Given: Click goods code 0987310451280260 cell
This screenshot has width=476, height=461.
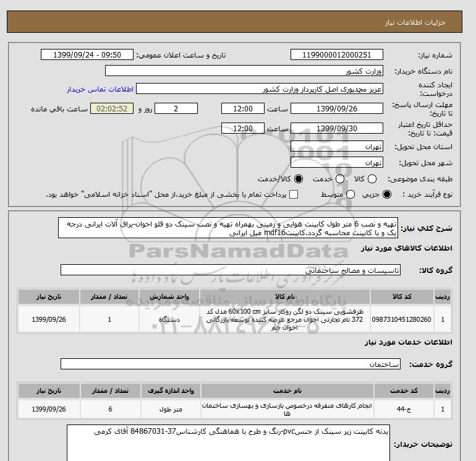Looking at the screenshot, I should click(x=402, y=319).
